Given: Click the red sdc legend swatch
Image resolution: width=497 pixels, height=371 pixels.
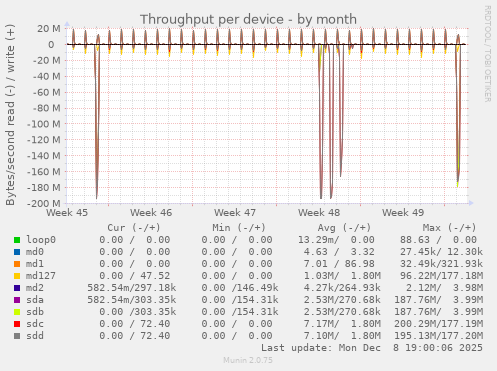Looking at the screenshot, I should (x=17, y=324).
